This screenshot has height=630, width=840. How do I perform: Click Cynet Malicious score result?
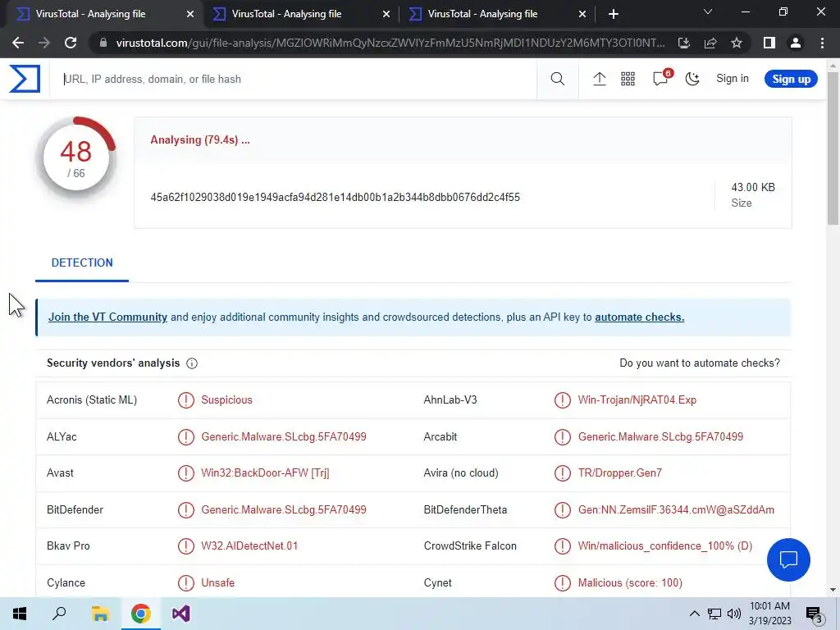tap(630, 583)
